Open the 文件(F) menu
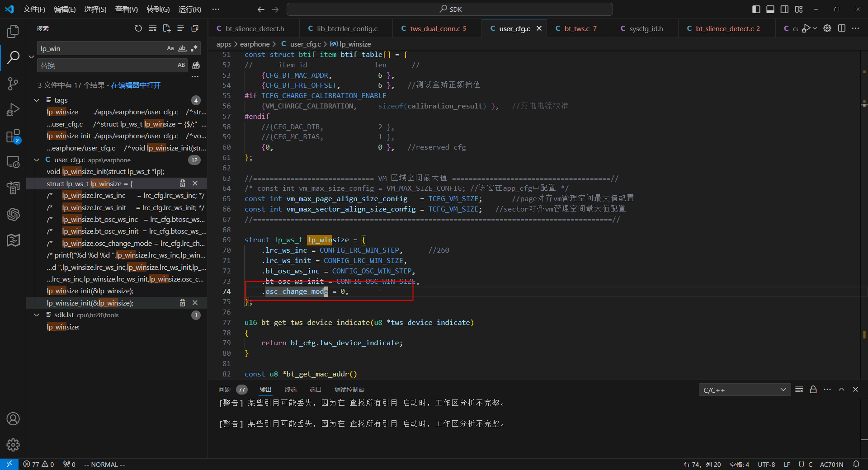868x470 pixels. [34, 9]
